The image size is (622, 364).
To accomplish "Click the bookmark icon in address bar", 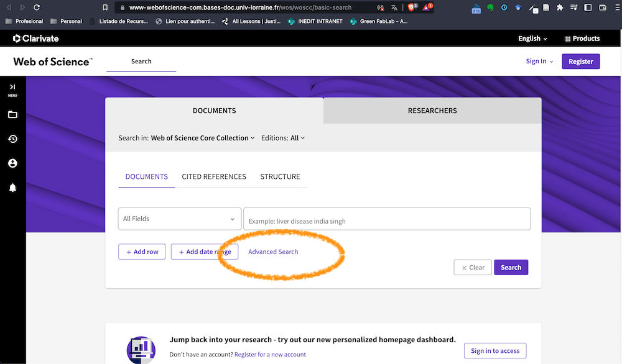I will pyautogui.click(x=105, y=7).
